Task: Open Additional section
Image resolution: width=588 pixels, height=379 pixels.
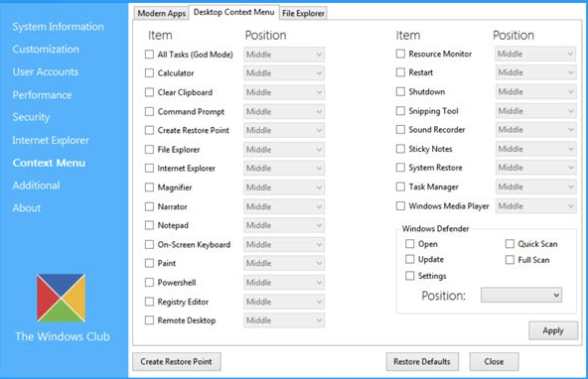Action: 36,186
